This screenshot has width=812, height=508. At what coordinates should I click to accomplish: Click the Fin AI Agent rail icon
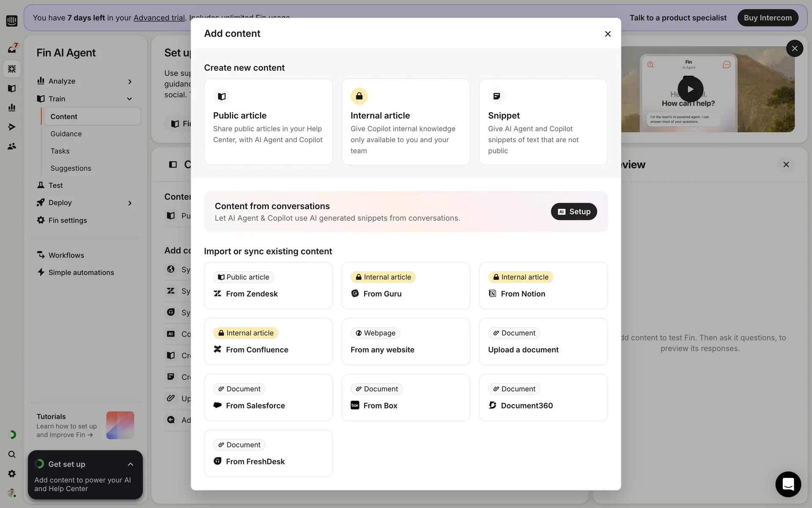click(12, 69)
